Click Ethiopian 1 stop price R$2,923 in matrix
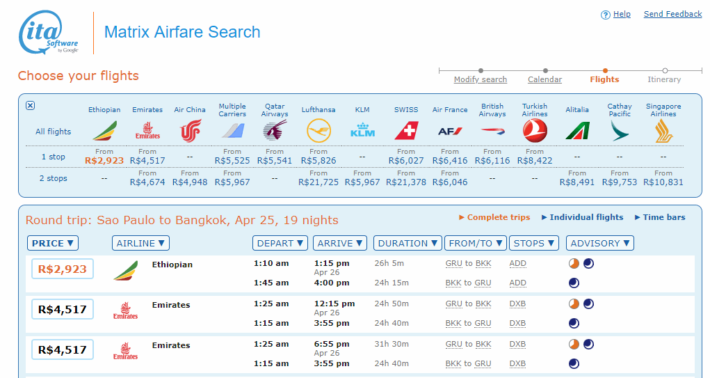The image size is (710, 378). (x=104, y=161)
